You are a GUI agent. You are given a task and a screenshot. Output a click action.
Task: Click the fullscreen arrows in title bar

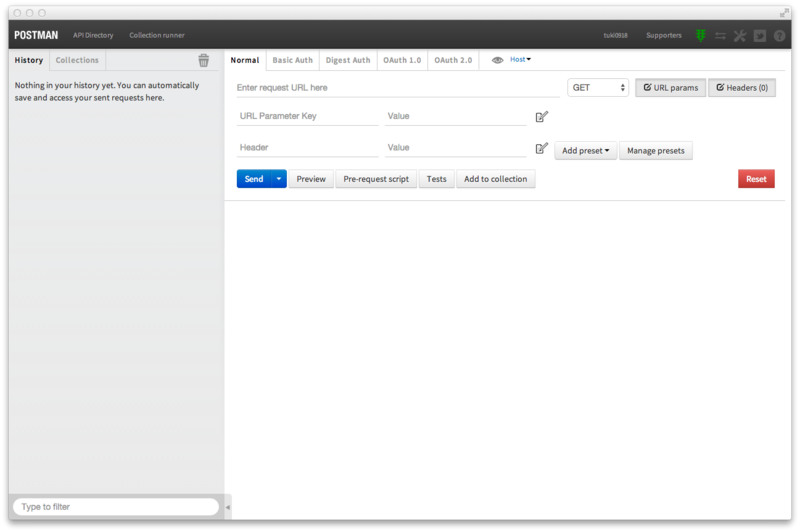(x=784, y=12)
